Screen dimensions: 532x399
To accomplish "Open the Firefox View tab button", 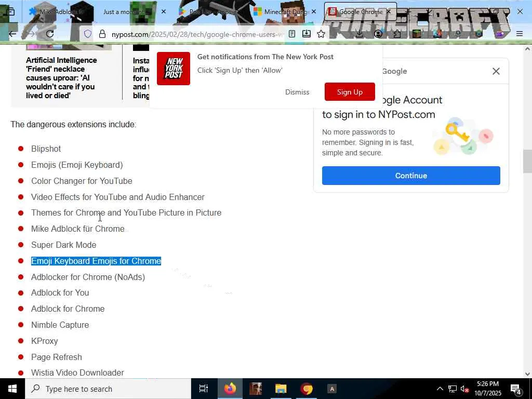I will [x=10, y=12].
